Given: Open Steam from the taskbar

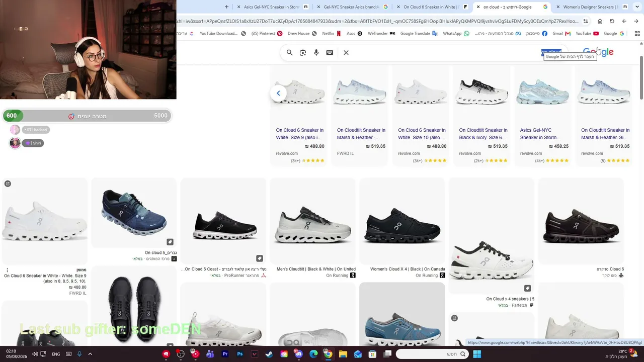Looking at the screenshot, I should (269, 354).
